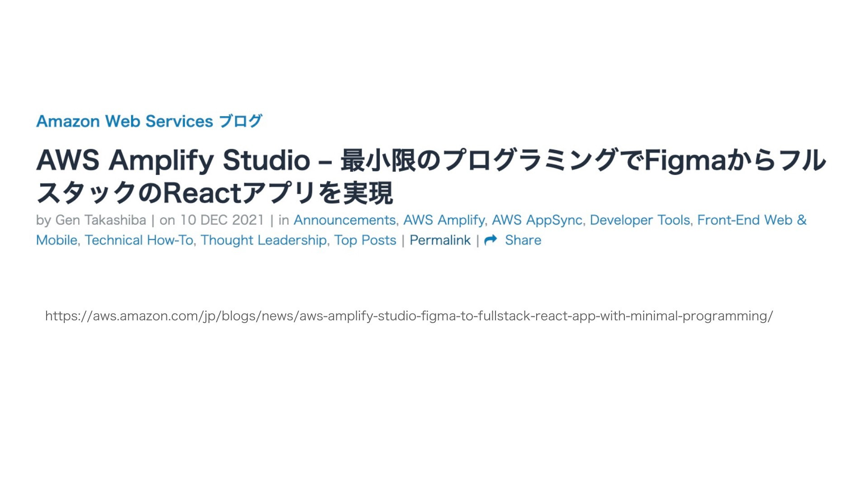Click the Permalink link
The height and width of the screenshot is (488, 868).
(440, 240)
